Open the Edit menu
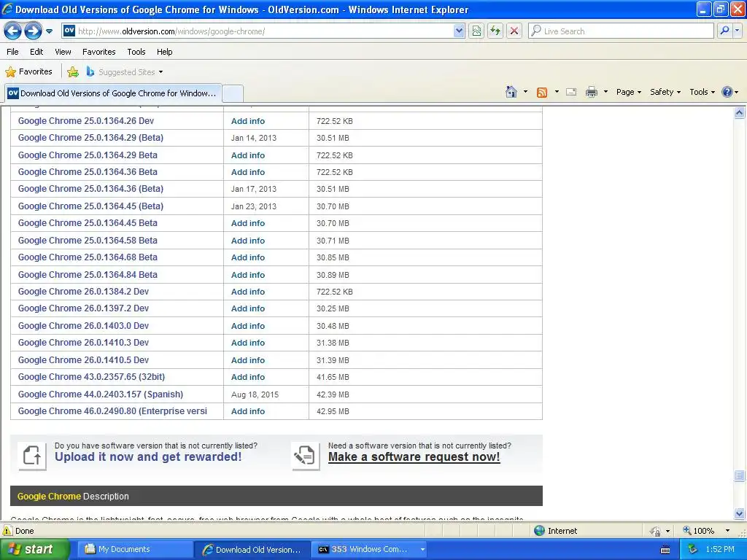This screenshot has width=747, height=560. pyautogui.click(x=36, y=52)
